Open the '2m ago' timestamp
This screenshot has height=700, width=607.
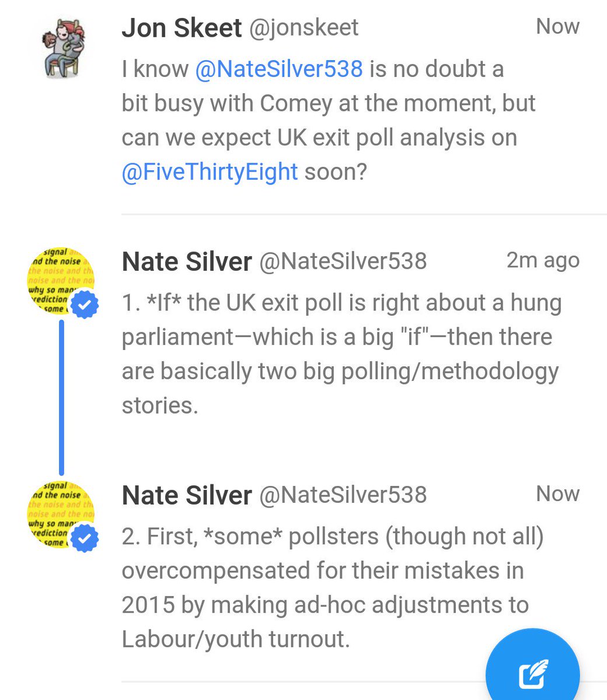tap(543, 260)
